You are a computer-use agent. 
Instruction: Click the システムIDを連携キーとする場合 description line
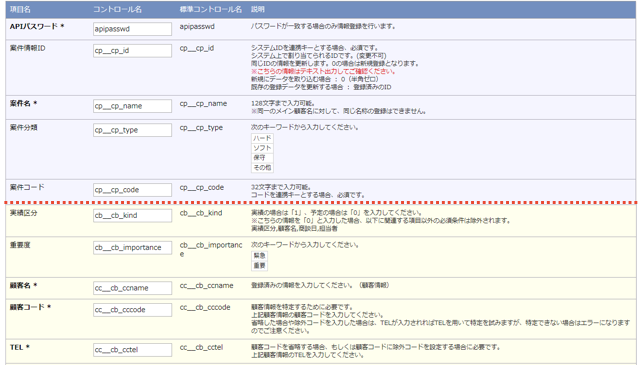coord(315,48)
